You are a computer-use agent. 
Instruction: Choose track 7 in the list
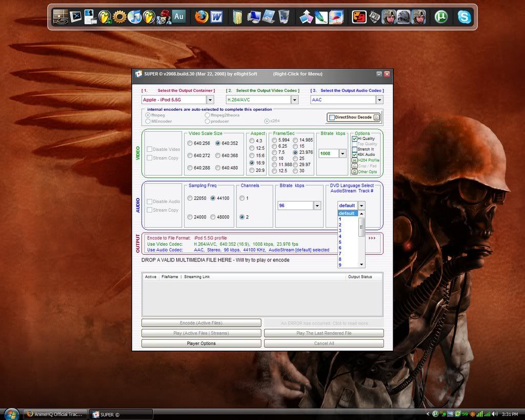coord(348,253)
